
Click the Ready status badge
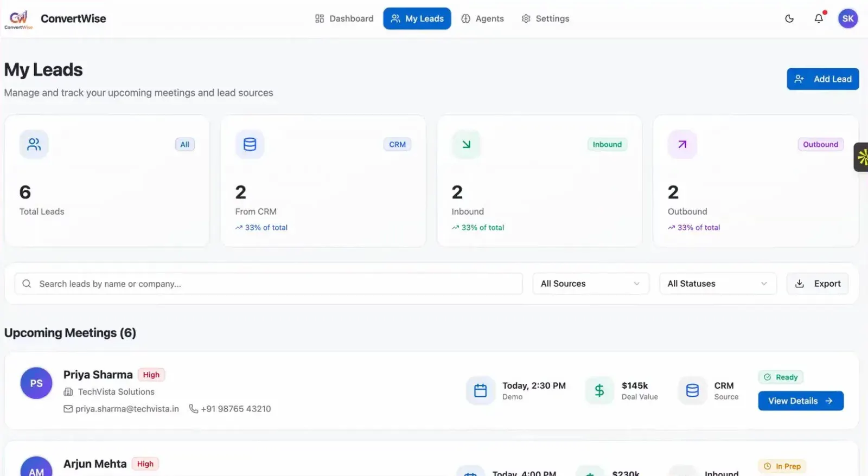tap(781, 377)
